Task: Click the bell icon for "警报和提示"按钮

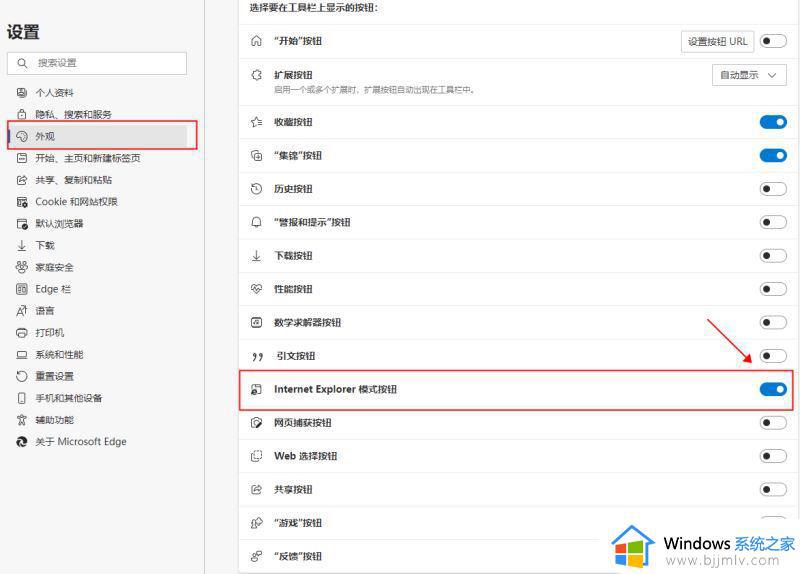Action: point(256,222)
